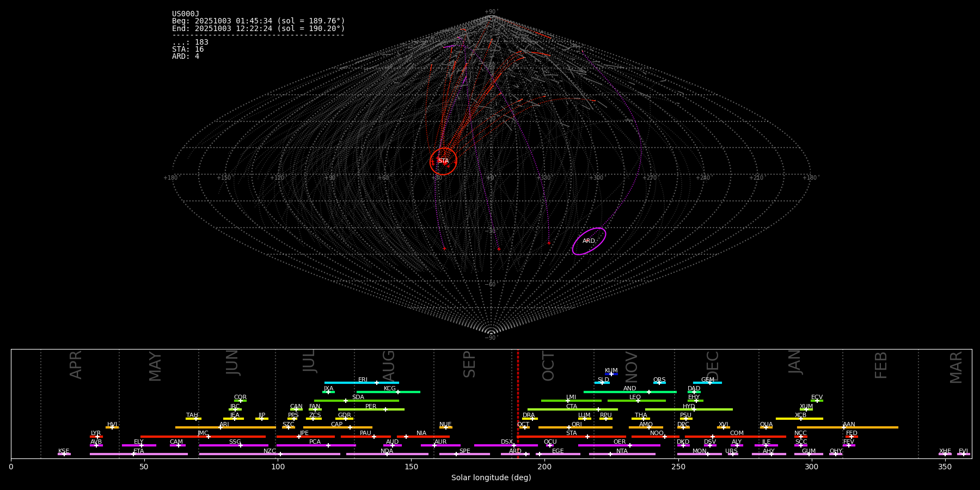980x490 pixels.
Task: Select the LEO shower label
Action: (635, 397)
